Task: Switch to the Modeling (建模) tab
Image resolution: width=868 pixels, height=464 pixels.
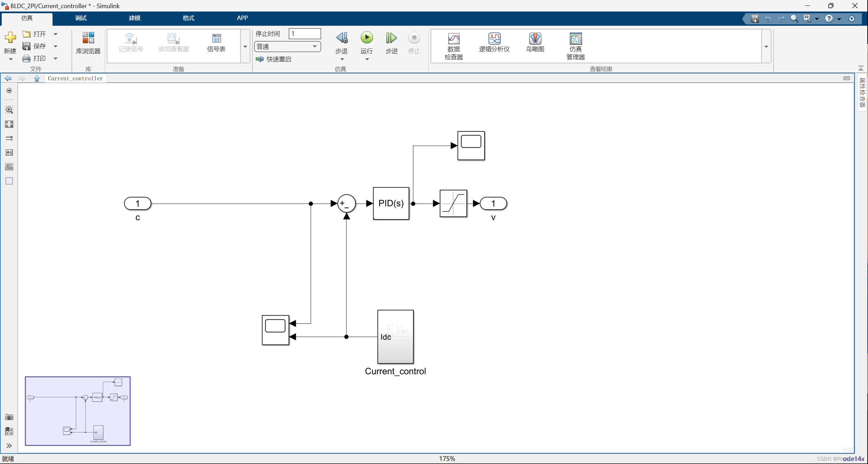Action: 135,18
